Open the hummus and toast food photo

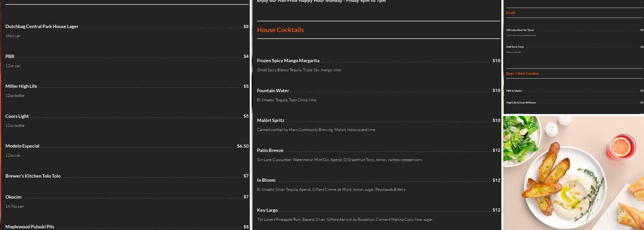(574, 172)
